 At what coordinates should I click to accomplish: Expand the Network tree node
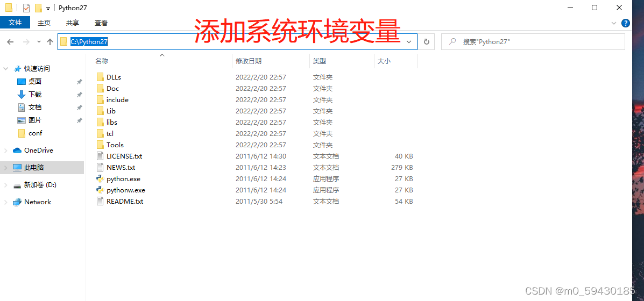(6, 202)
